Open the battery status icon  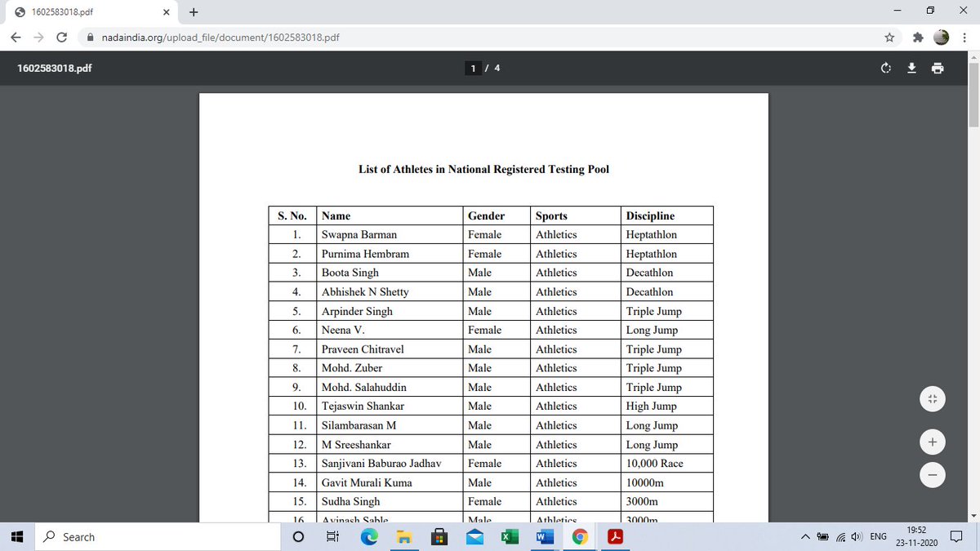(823, 536)
